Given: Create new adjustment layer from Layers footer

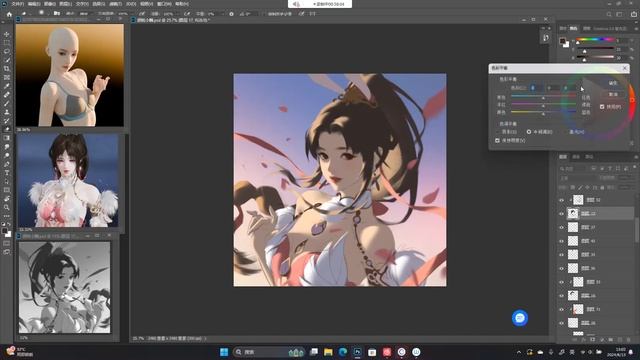Looking at the screenshot, I should click(602, 340).
